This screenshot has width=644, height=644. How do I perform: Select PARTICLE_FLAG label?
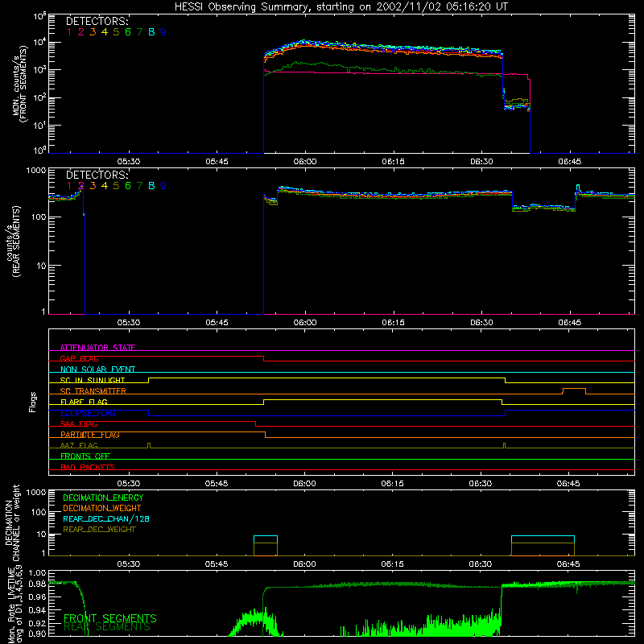click(x=90, y=434)
